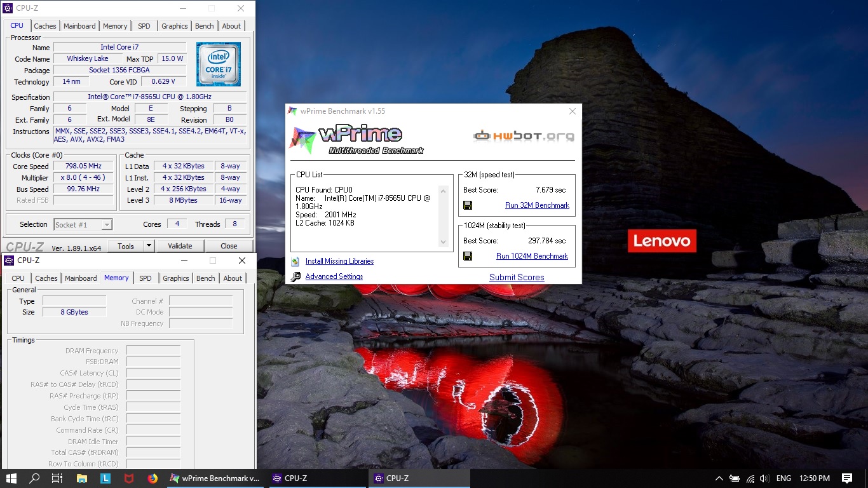Launch File Explorer from the taskbar

tap(82, 478)
